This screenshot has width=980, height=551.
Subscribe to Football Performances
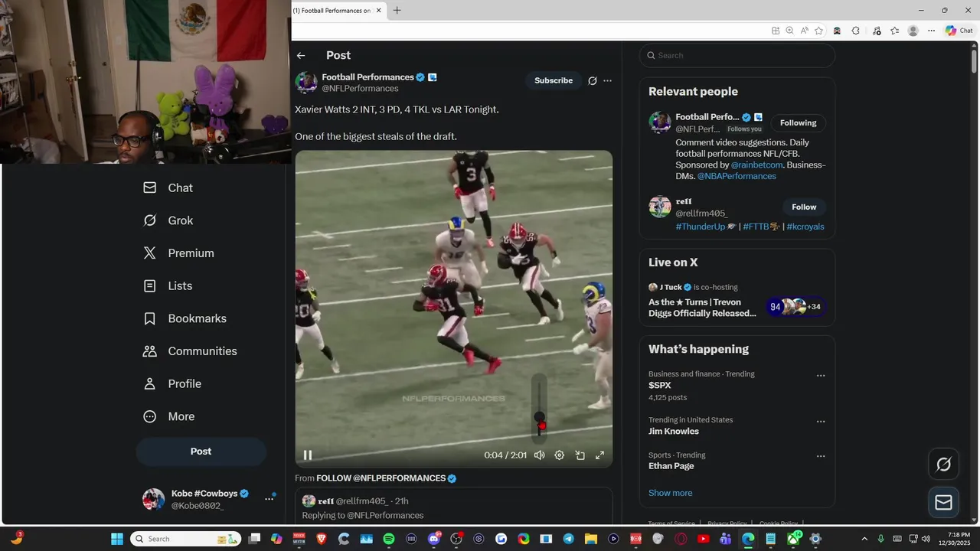(554, 80)
